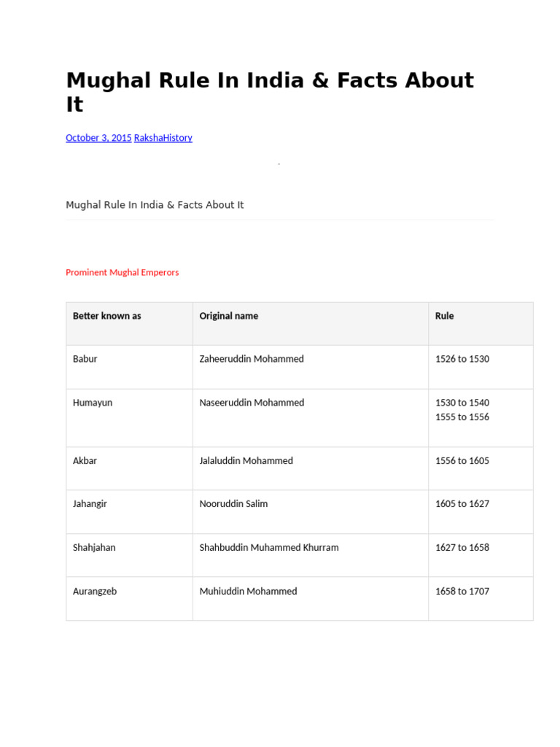
Task: Open the RakshaHistory author link
Action: (x=163, y=138)
